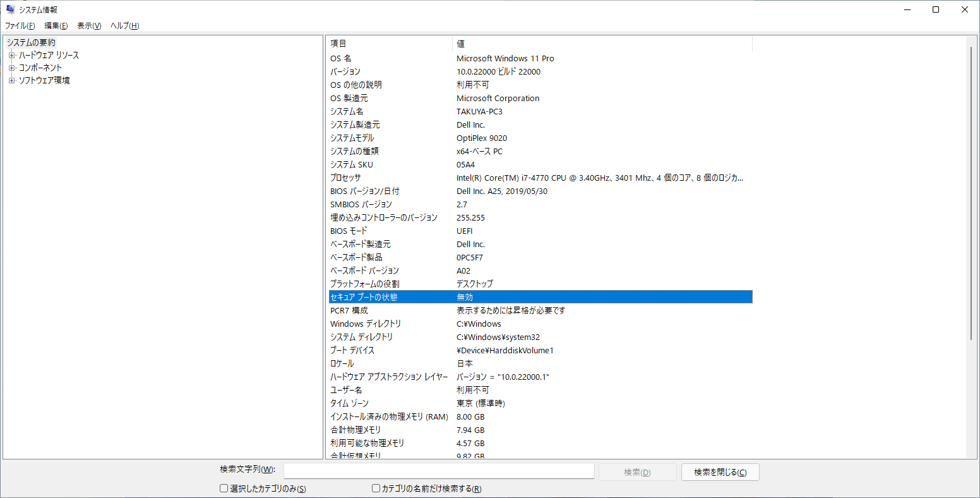This screenshot has height=498, width=980.
Task: Select the 合計物理メモリ row
Action: point(540,430)
